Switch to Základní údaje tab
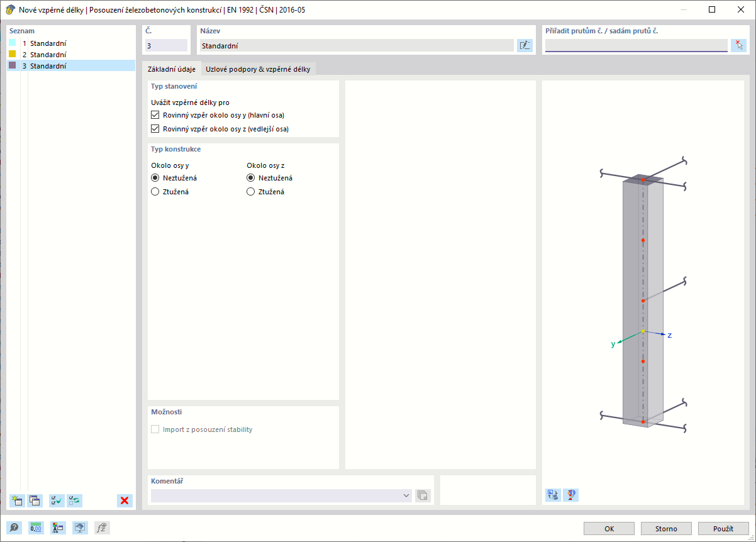The image size is (756, 542). [x=171, y=69]
